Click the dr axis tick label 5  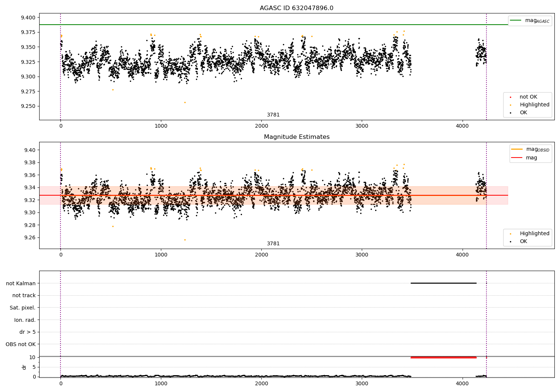[x=34, y=367]
